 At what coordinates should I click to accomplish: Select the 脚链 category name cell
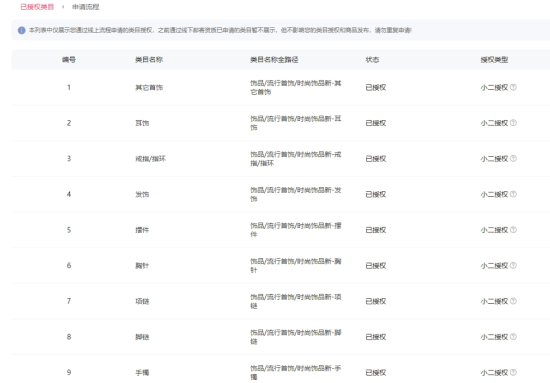pos(142,337)
